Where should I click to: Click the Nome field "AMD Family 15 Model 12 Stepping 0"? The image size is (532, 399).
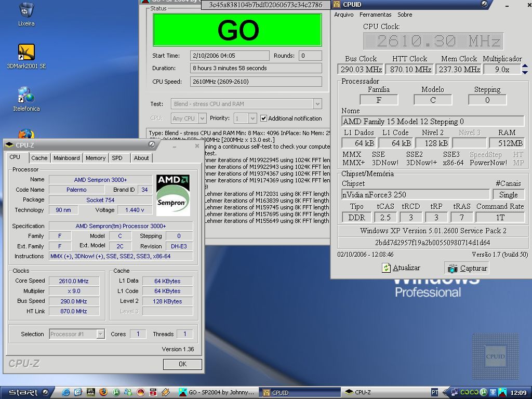pyautogui.click(x=433, y=122)
